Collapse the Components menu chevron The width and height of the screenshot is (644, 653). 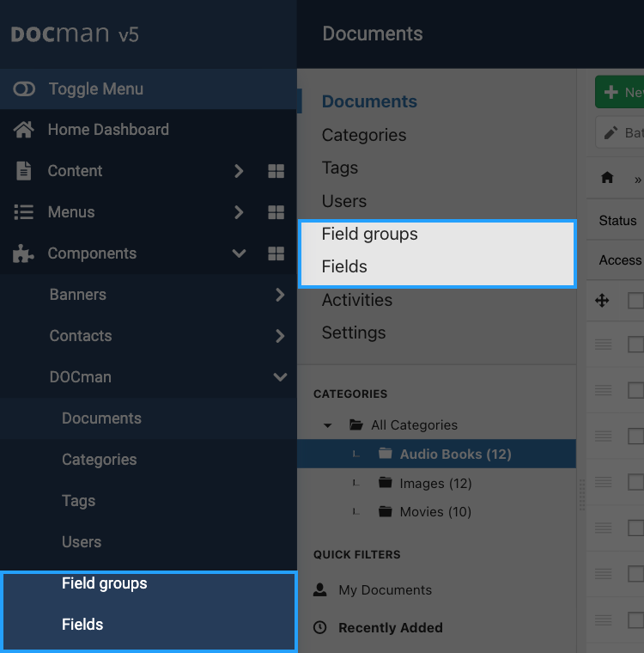[239, 253]
